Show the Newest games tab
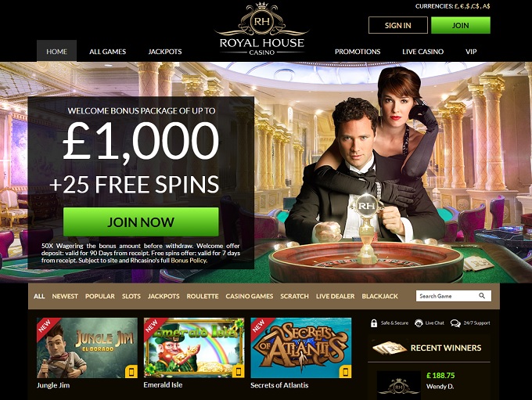Image resolution: width=532 pixels, height=400 pixels. [65, 296]
